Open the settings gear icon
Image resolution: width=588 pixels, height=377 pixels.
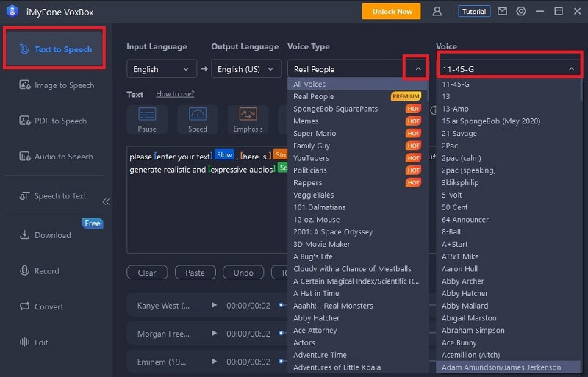point(521,12)
